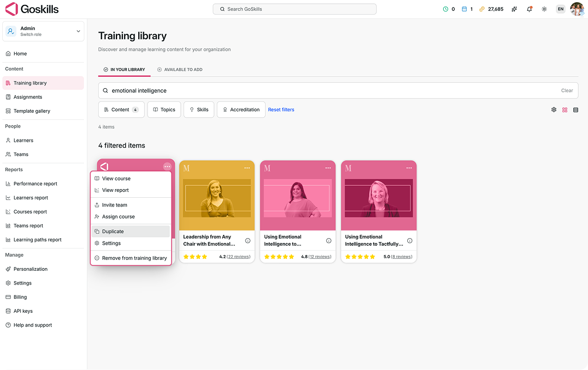Viewport: 588px width, 370px height.
Task: Select Settings in the context menu
Action: tap(131, 243)
